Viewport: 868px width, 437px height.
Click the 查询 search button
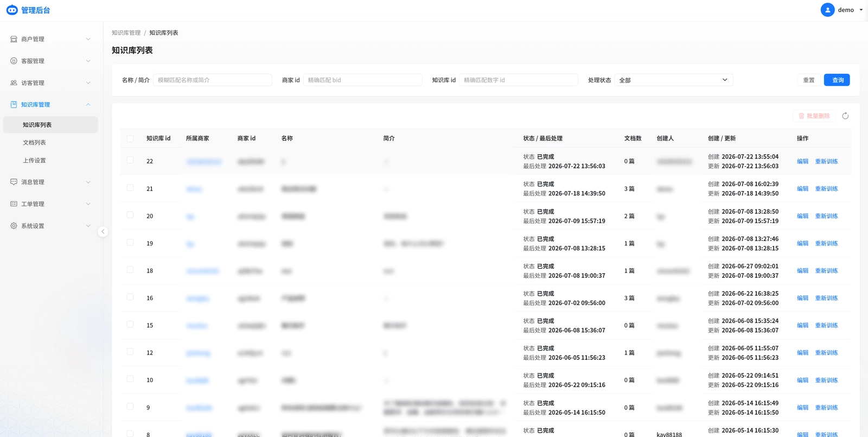[x=837, y=80]
